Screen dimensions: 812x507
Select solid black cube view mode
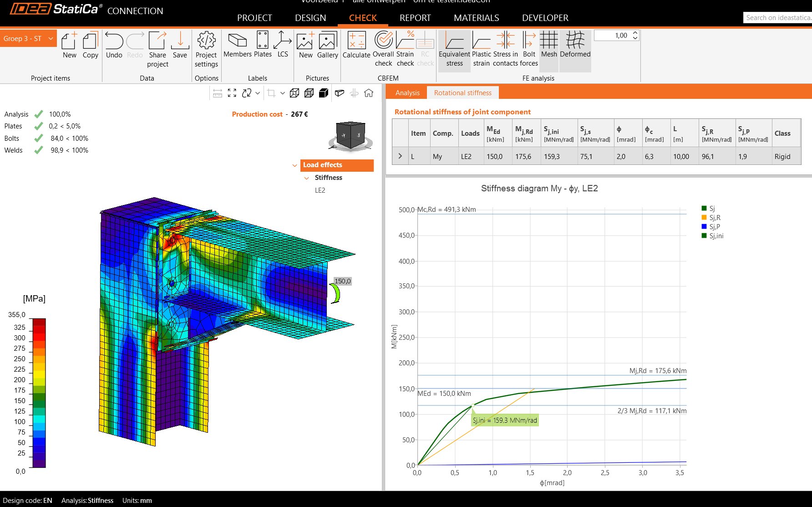(x=324, y=93)
